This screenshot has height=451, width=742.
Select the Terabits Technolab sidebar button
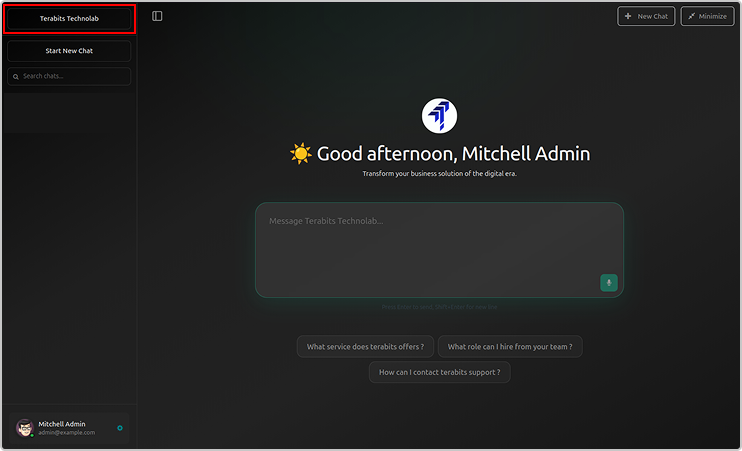[x=69, y=18]
